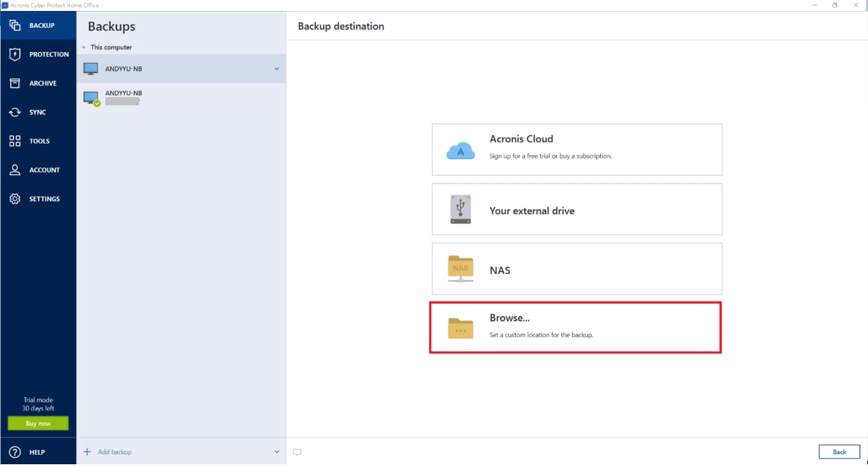Click the Acronis Cloud icon
This screenshot has width=868, height=467.
point(461,151)
